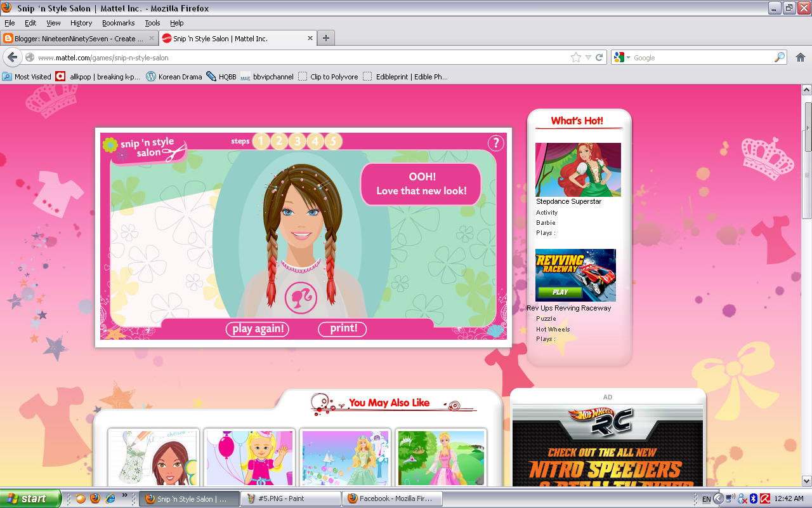Jump to step 4 in the salon game
Screen dimensions: 812x508
tap(315, 141)
